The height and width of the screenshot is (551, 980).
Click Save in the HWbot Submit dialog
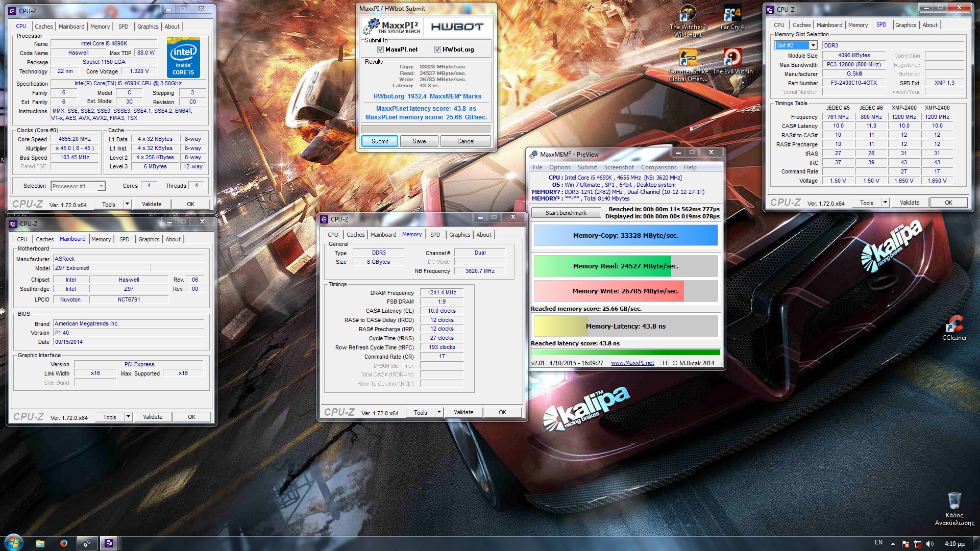coord(419,141)
